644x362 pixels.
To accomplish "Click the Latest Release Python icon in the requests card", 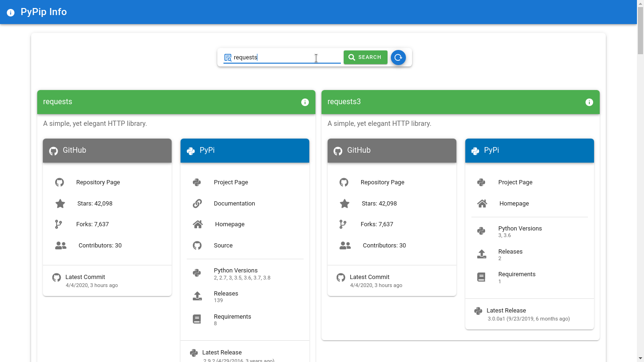I will 194,353.
